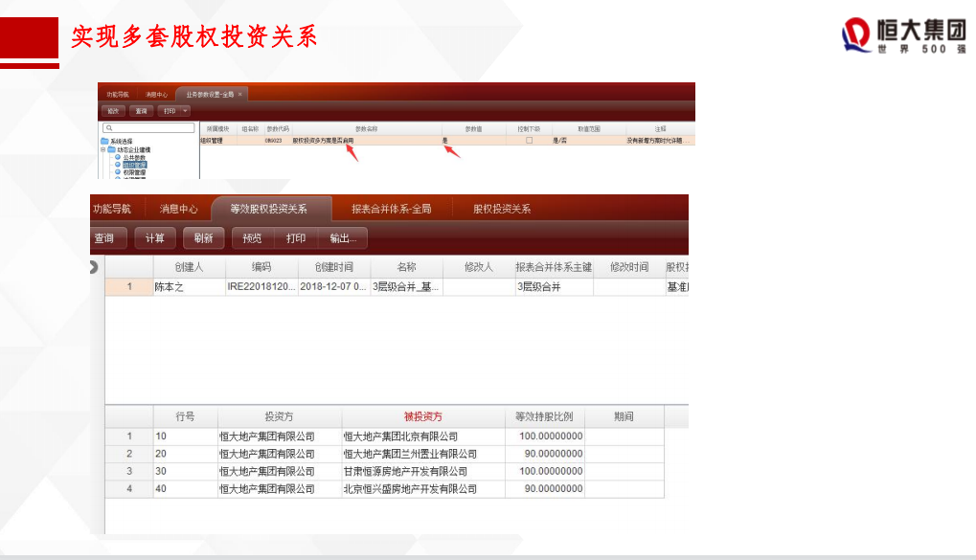
Task: Click the 报表合并体系主键 column header
Action: click(554, 267)
